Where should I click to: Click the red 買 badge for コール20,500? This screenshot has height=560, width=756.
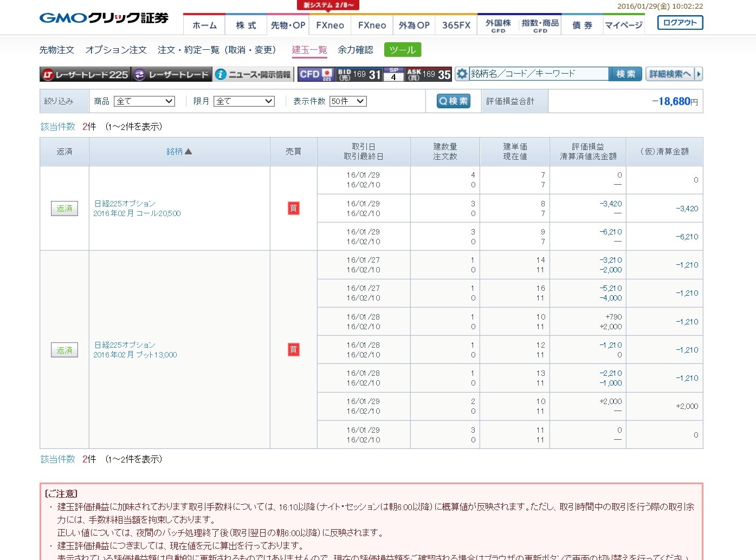(293, 208)
